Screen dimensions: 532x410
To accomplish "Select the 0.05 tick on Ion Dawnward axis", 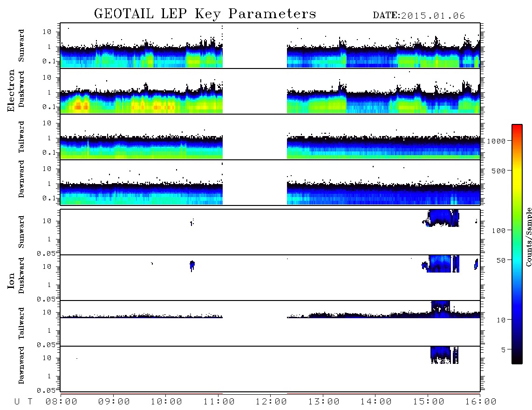I will (46, 390).
